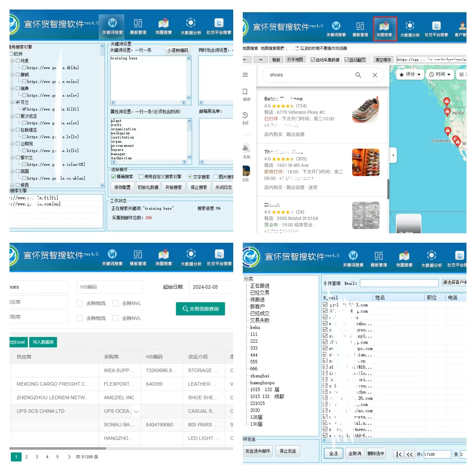
Task: Click the Email query input field
Action: click(x=399, y=283)
